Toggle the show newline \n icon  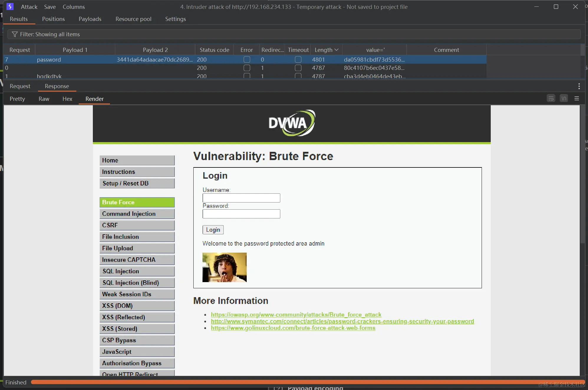point(564,98)
